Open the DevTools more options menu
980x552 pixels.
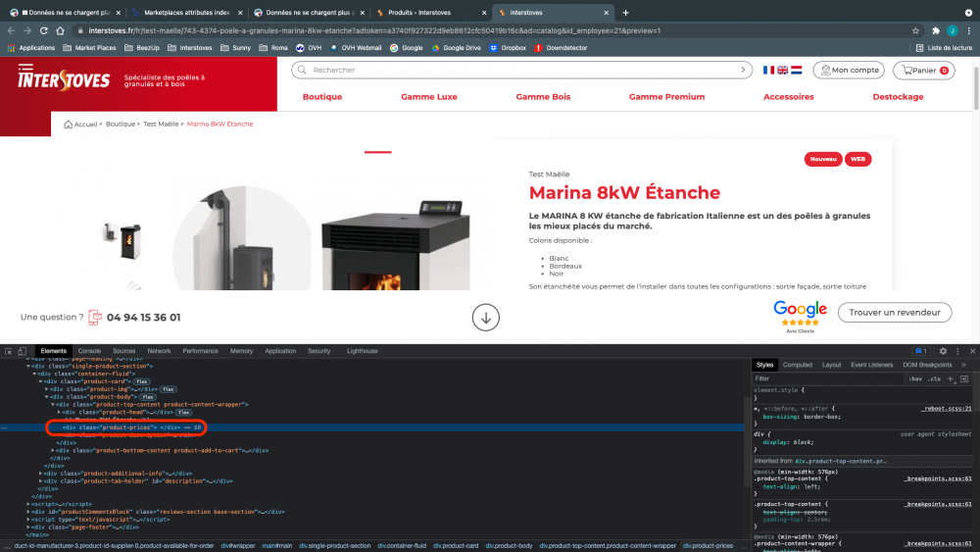coord(957,351)
